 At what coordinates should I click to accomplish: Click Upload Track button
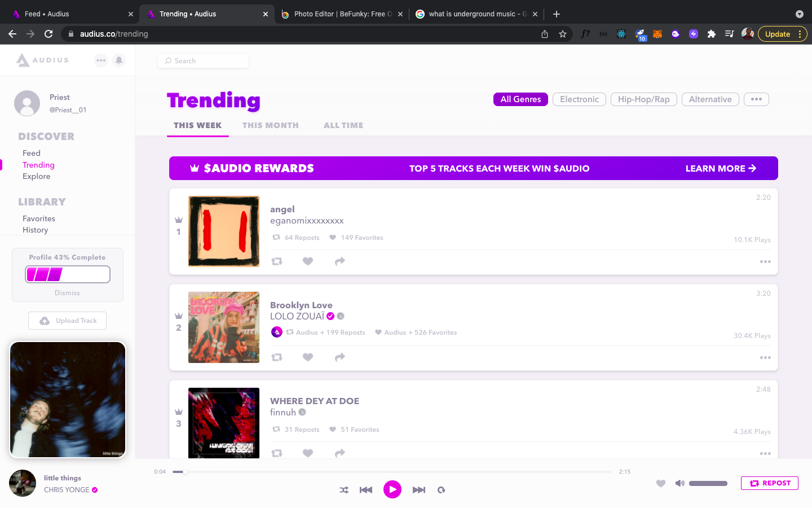pos(68,321)
